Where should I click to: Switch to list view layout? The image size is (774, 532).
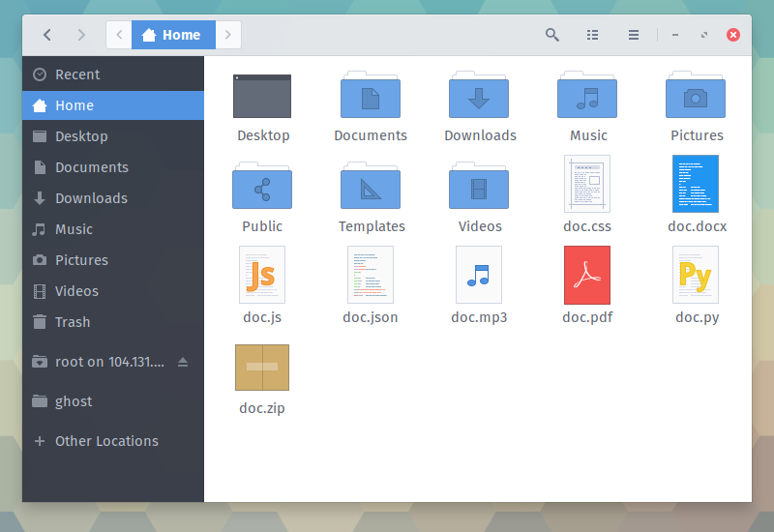(x=592, y=35)
